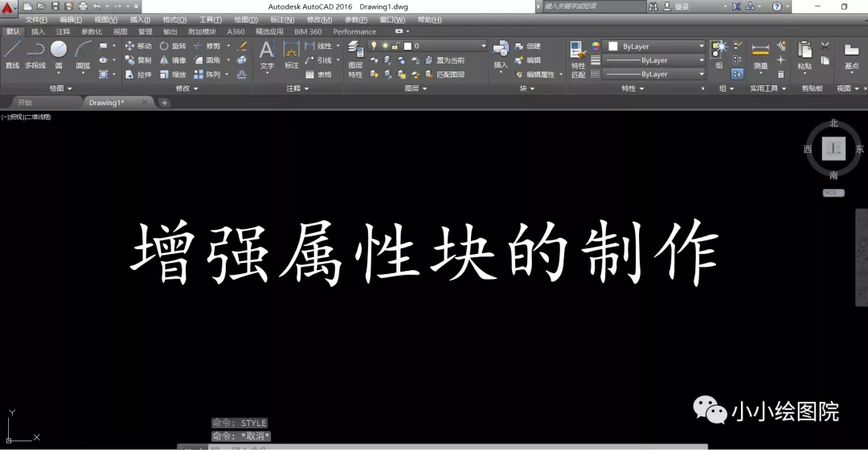Open the bottom ByLayer linetype dropdown
This screenshot has width=868, height=450.
coord(702,74)
